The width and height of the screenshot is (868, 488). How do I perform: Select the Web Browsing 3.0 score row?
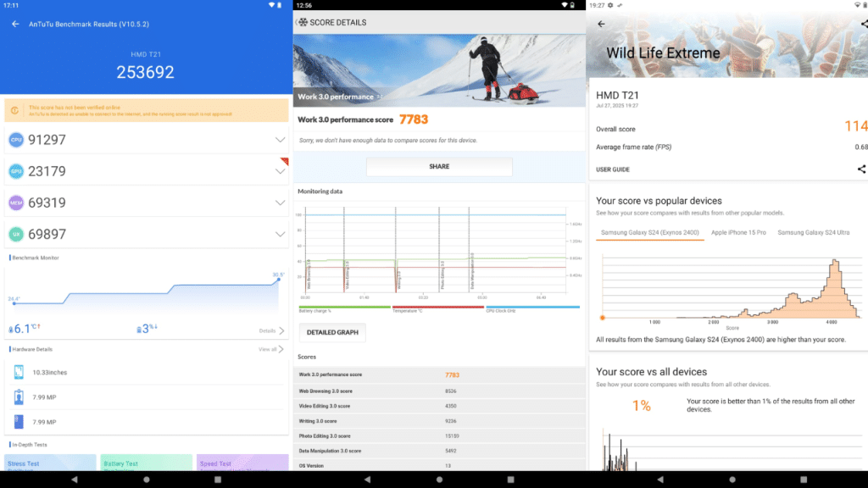439,391
